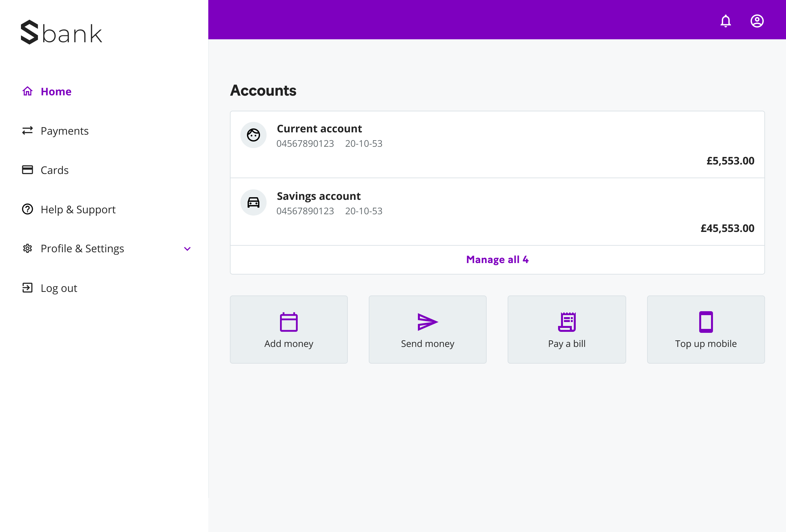Click the Top up mobile phone icon
The width and height of the screenshot is (786, 532).
pos(705,322)
